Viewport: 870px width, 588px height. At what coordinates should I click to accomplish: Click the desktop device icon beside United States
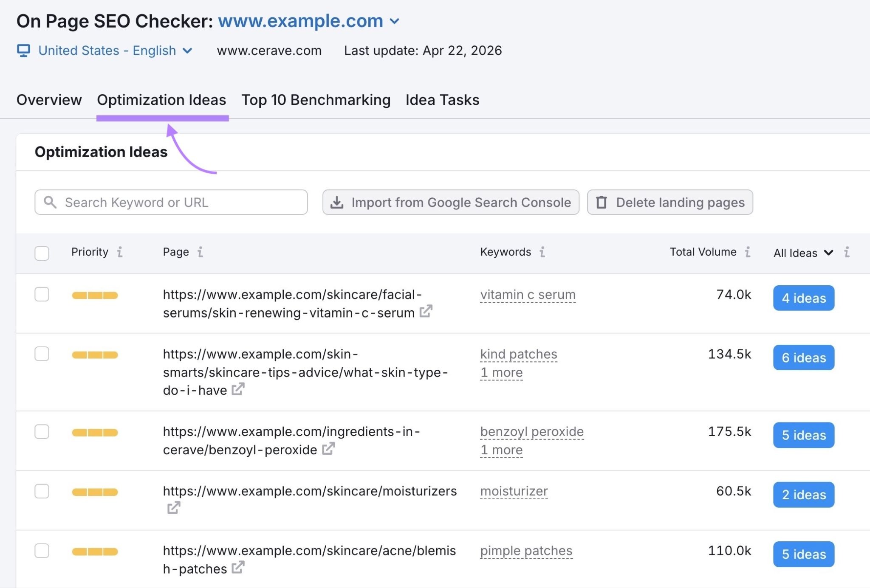[x=23, y=51]
